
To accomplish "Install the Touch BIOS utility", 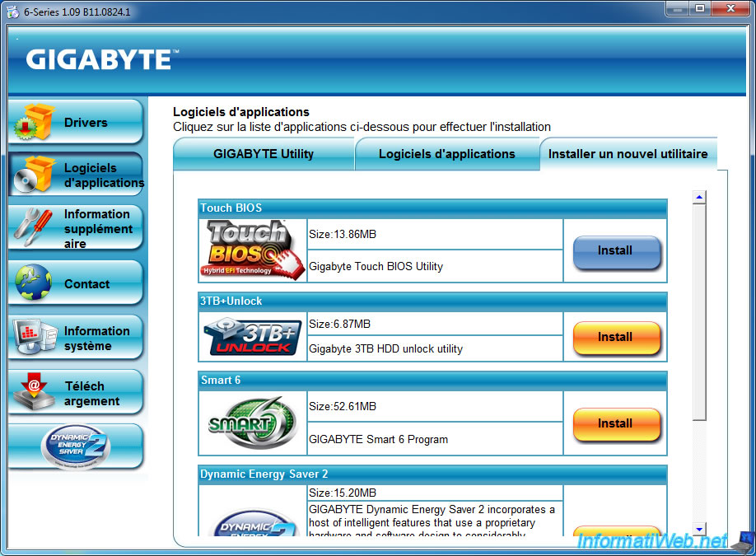I will coord(615,251).
